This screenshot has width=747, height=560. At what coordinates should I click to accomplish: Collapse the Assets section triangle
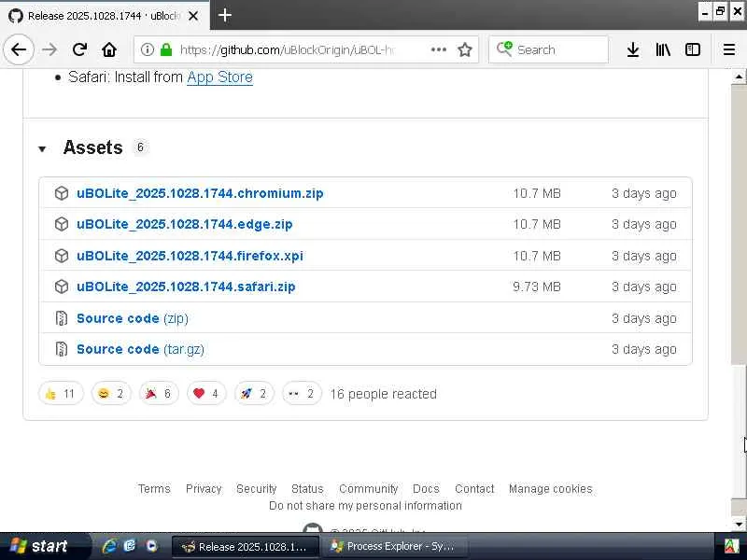[42, 149]
